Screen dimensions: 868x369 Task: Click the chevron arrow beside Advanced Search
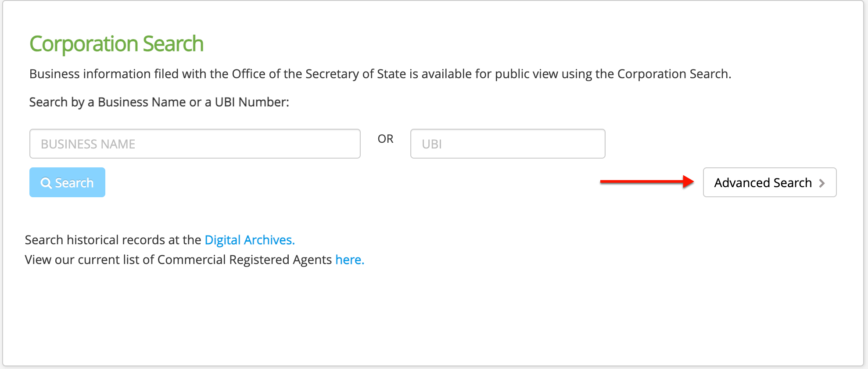[822, 183]
